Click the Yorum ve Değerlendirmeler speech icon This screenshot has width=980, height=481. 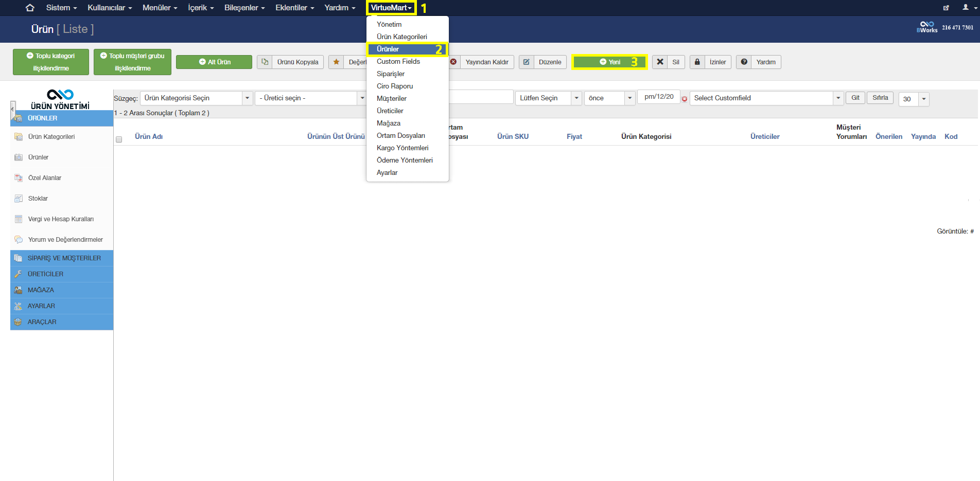click(x=19, y=239)
